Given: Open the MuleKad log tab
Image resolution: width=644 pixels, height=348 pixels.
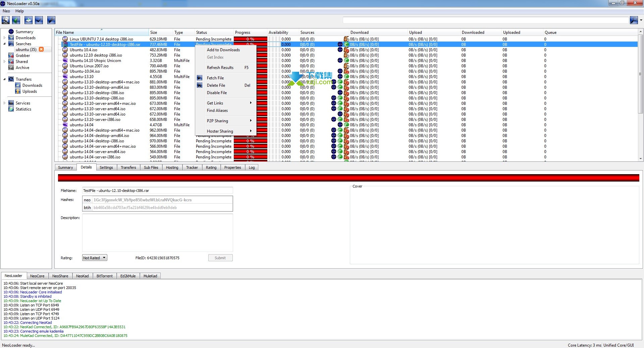Looking at the screenshot, I should coord(150,276).
